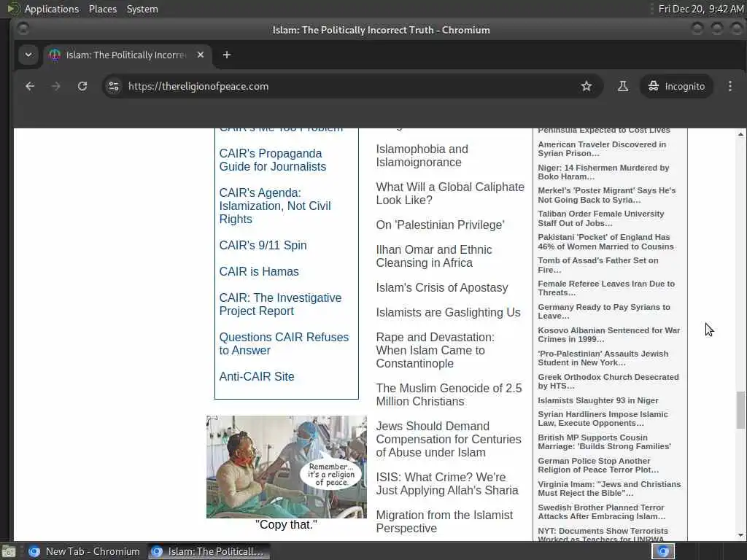Viewport: 747px width, 560px height.
Task: Open the Places menu
Action: tap(103, 9)
